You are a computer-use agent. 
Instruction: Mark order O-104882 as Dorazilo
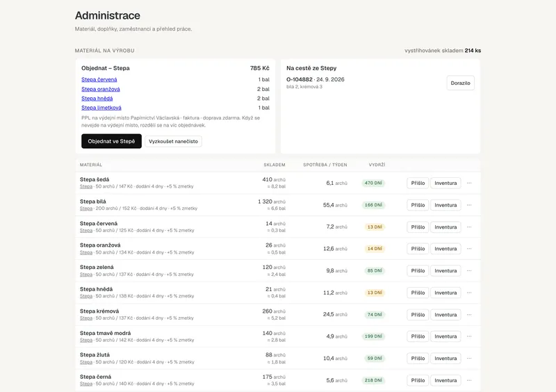pos(460,83)
